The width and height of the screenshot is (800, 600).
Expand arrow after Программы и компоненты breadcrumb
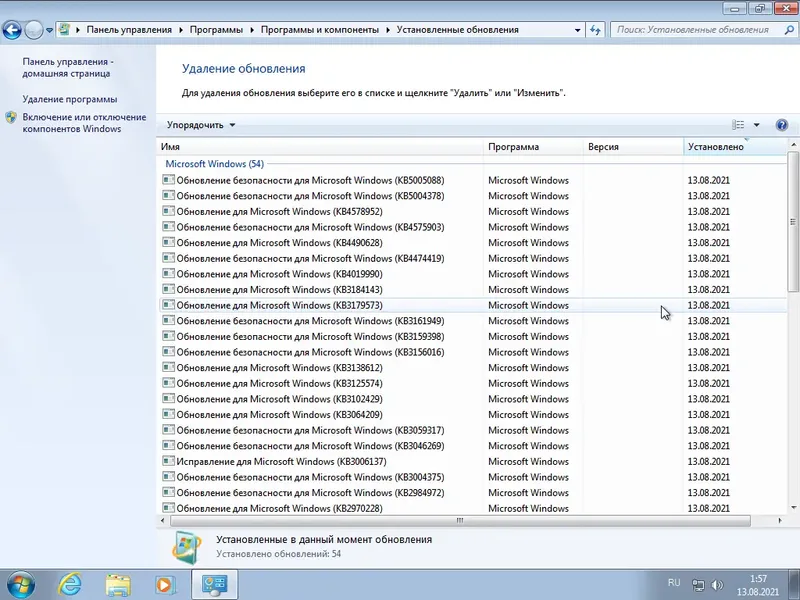[388, 30]
